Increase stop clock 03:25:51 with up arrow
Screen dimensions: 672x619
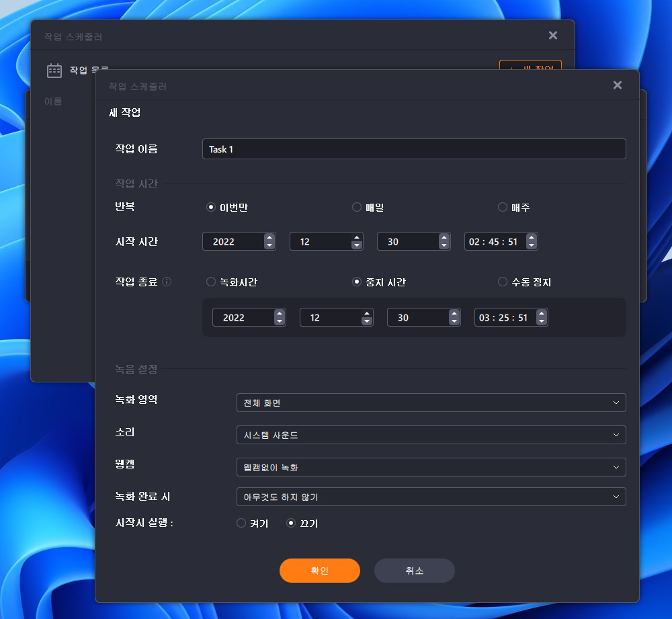tap(542, 313)
